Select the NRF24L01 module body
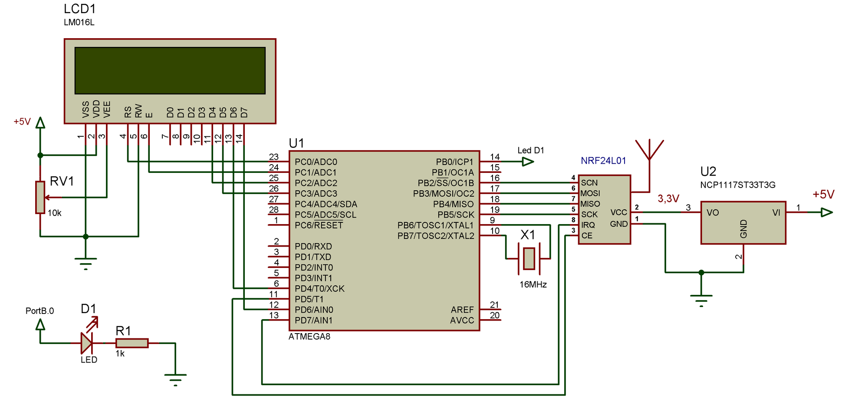The height and width of the screenshot is (413, 868). click(x=605, y=209)
